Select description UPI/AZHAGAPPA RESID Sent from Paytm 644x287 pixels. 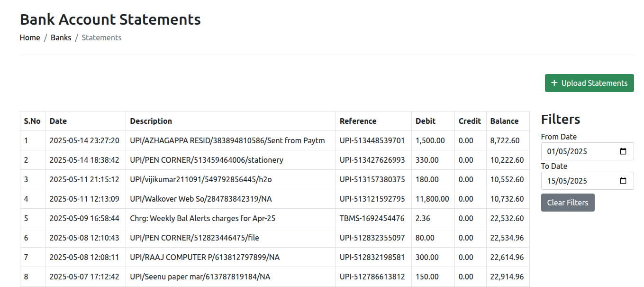click(x=227, y=140)
